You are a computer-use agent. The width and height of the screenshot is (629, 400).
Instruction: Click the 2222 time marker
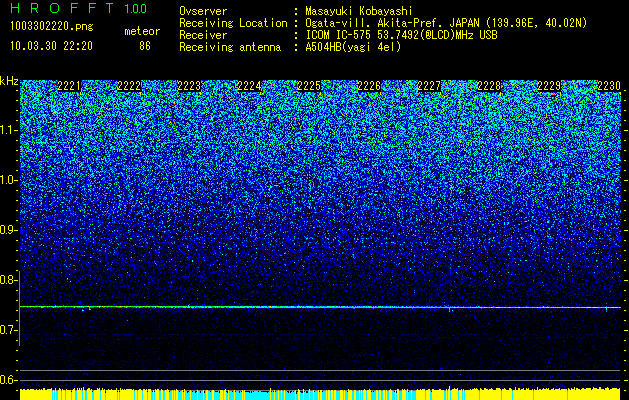[x=129, y=86]
